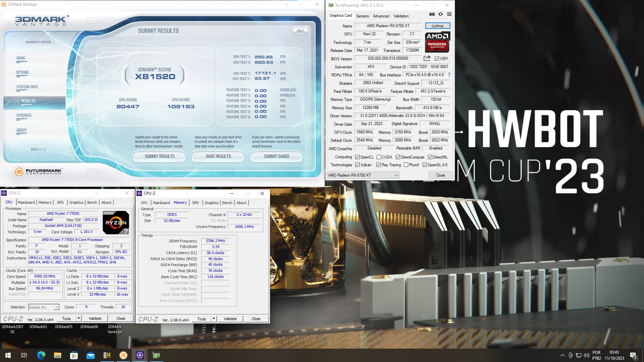The width and height of the screenshot is (644, 362).
Task: Click the Futuremark Corporation logo
Action: point(39,172)
